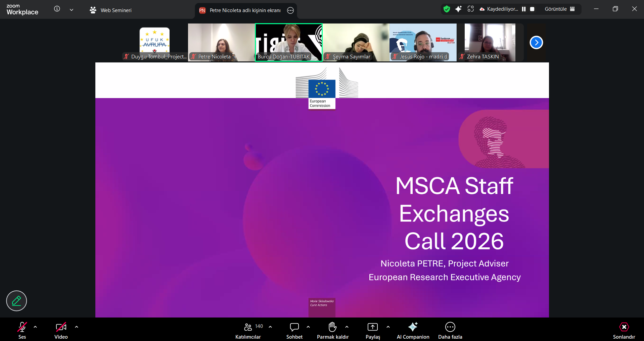Open Daha fazla options menu
This screenshot has height=341, width=644.
[x=450, y=330]
